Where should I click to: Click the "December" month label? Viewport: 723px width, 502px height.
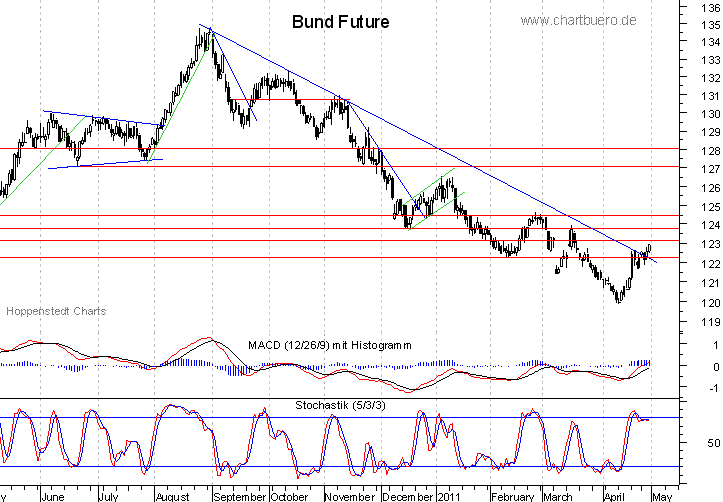[408, 496]
